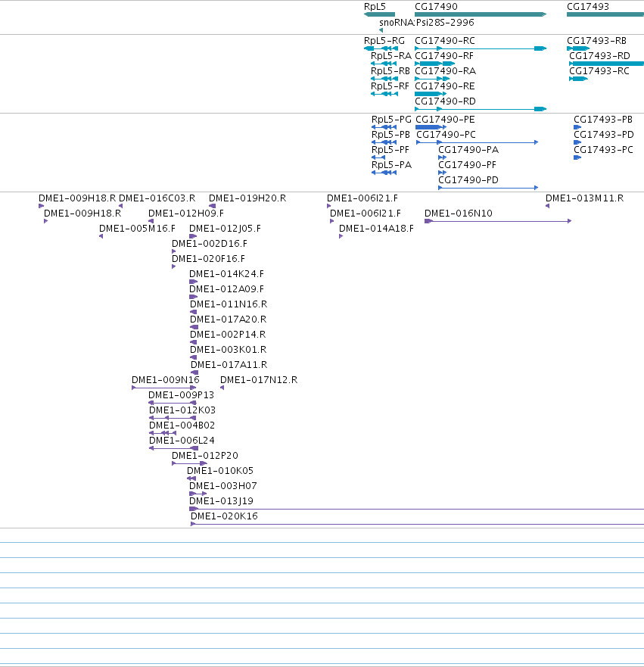The height and width of the screenshot is (667, 644).
Task: Click EST DME1-017A20.R
Action: tap(194, 327)
